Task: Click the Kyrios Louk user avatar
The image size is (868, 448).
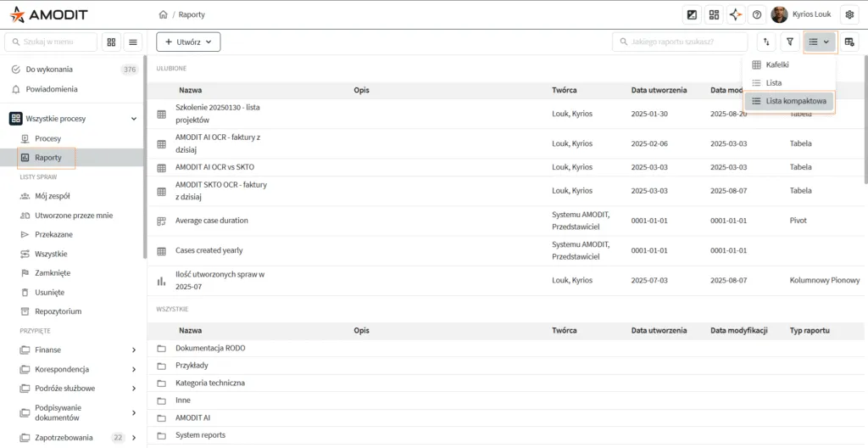Action: coord(780,15)
